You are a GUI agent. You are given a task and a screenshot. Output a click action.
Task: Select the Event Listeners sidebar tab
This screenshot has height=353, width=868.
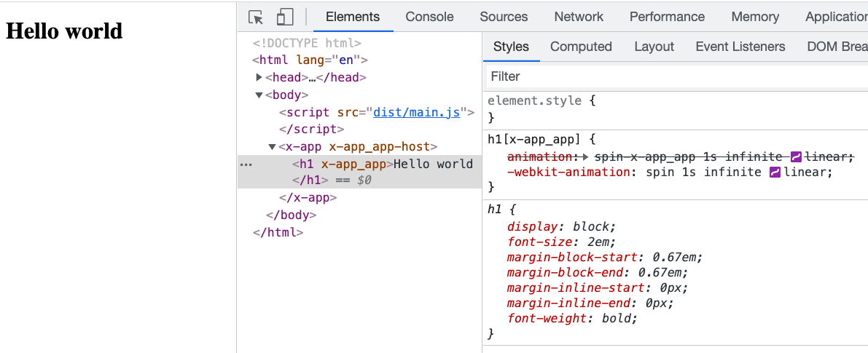[740, 47]
